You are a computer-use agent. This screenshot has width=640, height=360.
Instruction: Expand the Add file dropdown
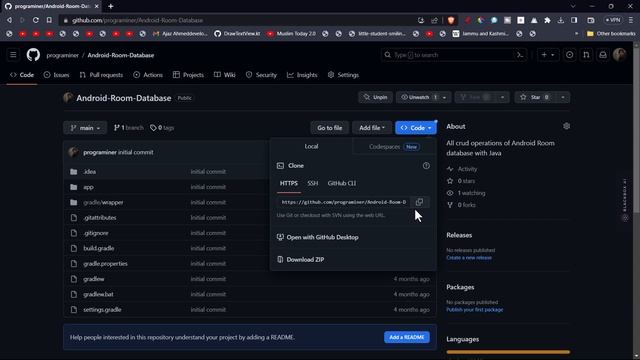(372, 128)
